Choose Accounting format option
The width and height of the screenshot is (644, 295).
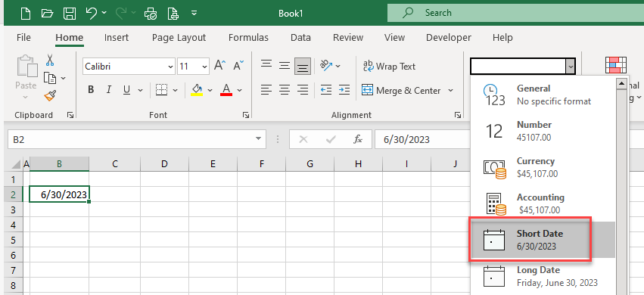[543, 203]
